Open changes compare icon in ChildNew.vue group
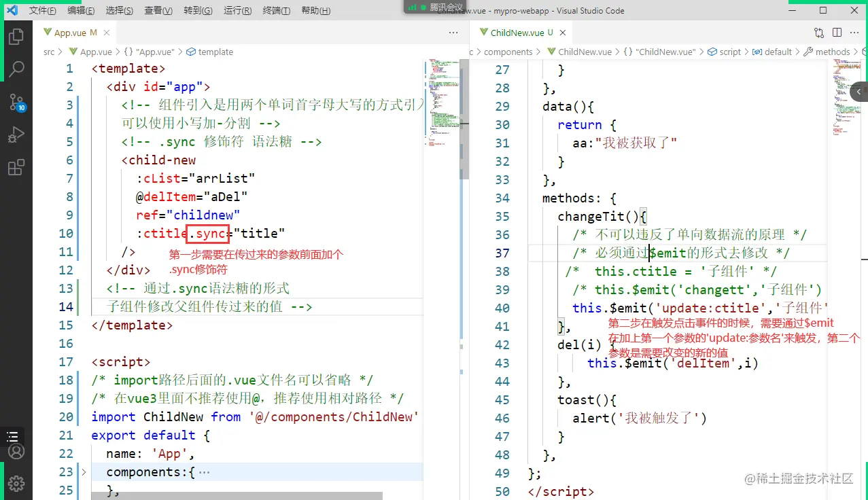The height and width of the screenshot is (500, 868). tap(819, 33)
